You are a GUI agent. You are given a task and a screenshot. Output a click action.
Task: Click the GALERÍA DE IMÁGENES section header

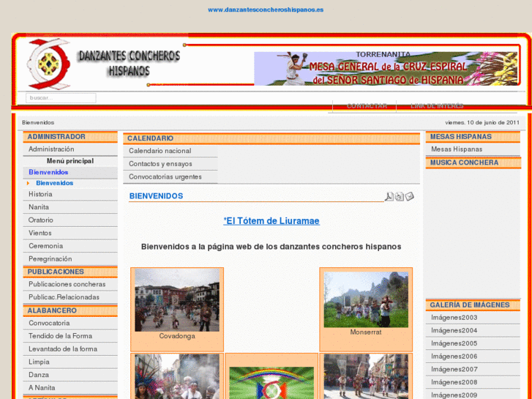pos(473,305)
